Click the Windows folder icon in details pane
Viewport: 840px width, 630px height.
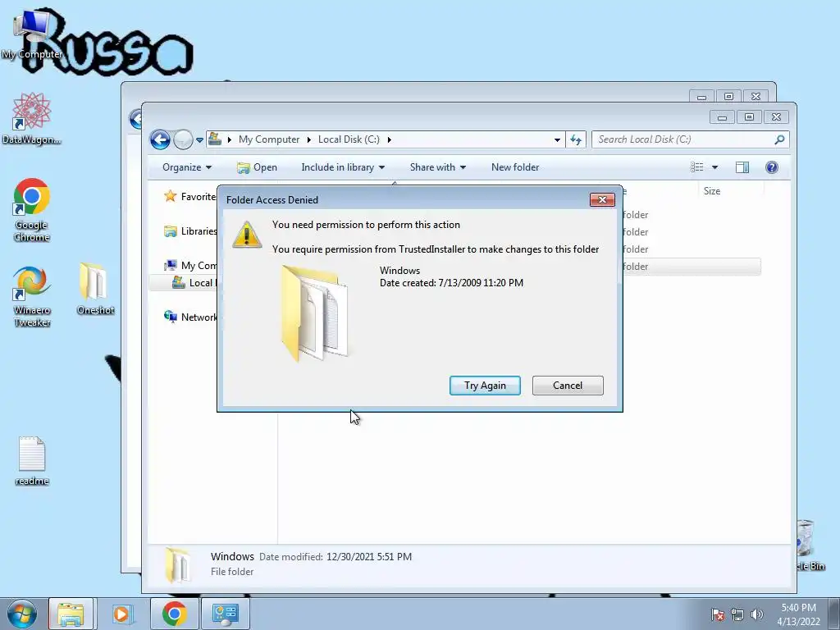click(177, 564)
